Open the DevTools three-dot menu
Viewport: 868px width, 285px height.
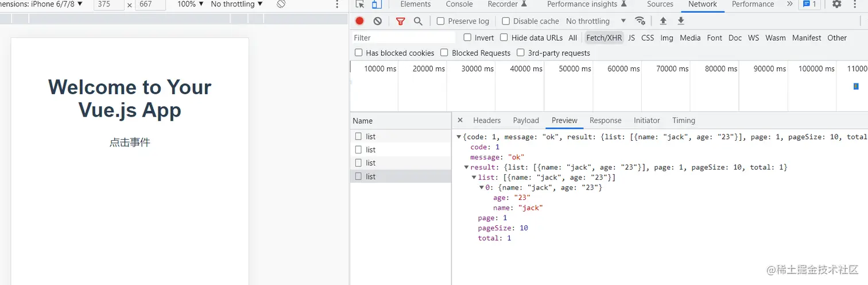pyautogui.click(x=855, y=4)
